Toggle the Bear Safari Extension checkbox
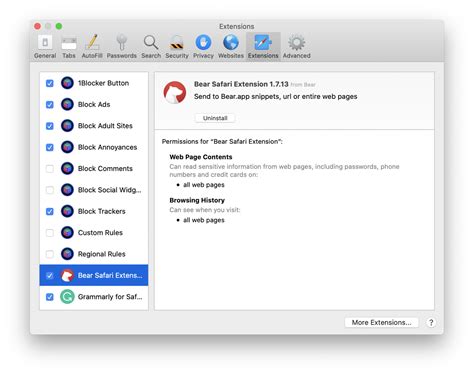Image resolution: width=474 pixels, height=374 pixels. coord(50,275)
